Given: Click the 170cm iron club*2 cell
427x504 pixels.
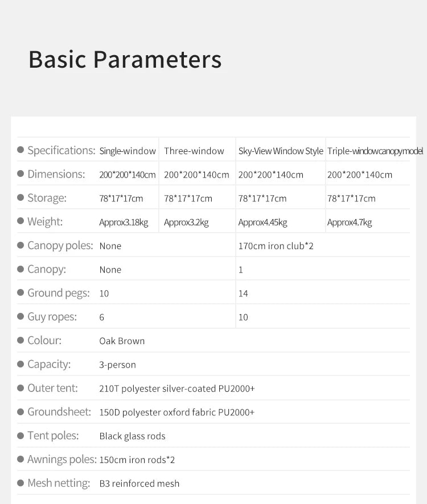Looking at the screenshot, I should click(x=276, y=246).
